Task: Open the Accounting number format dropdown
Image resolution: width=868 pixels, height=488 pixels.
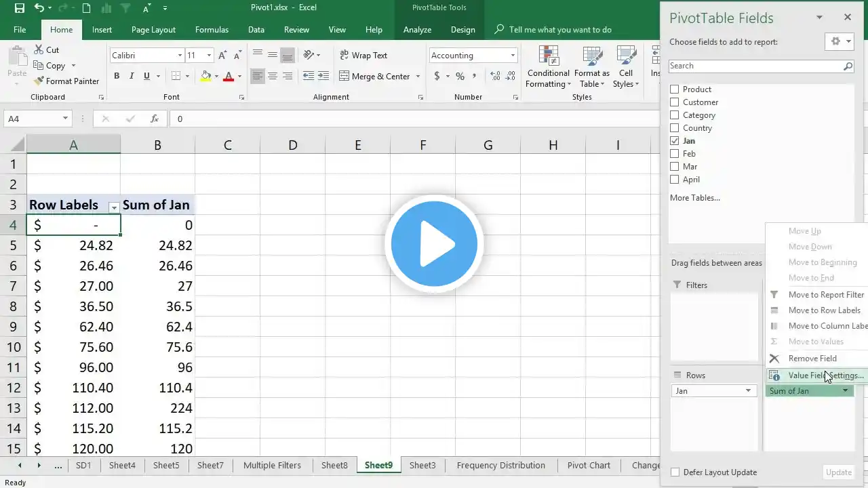Action: [513, 56]
